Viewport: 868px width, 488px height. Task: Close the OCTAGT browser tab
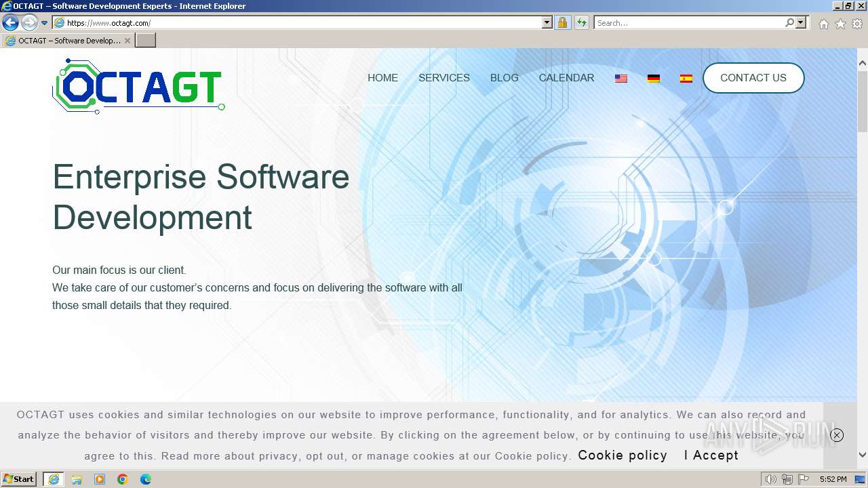pyautogui.click(x=127, y=41)
